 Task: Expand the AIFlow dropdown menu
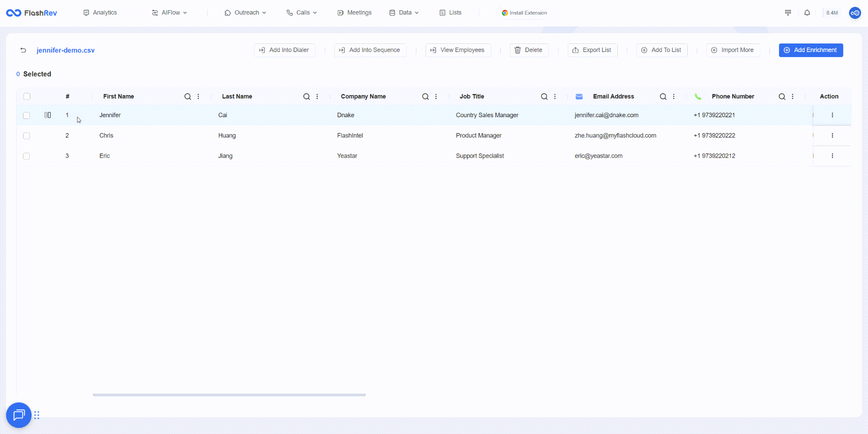coord(170,13)
